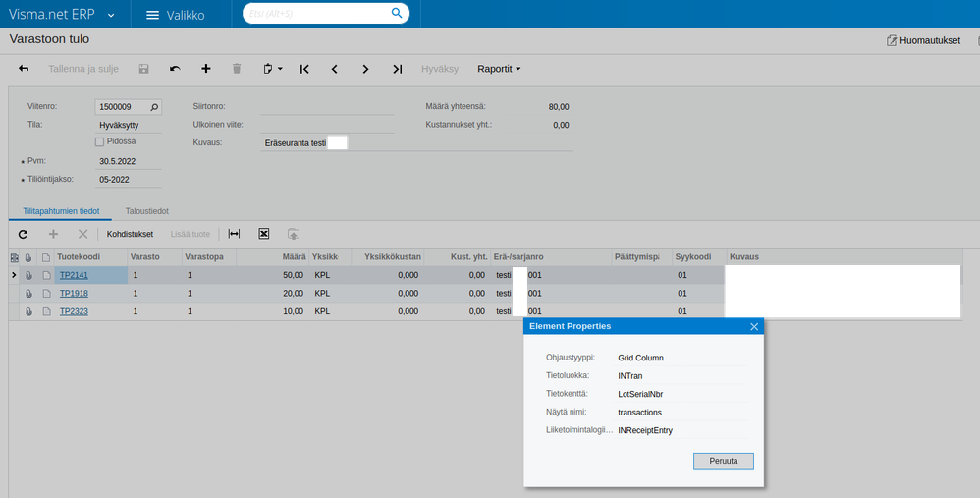The image size is (980, 498).
Task: Click the undo icon in toolbar
Action: [175, 69]
